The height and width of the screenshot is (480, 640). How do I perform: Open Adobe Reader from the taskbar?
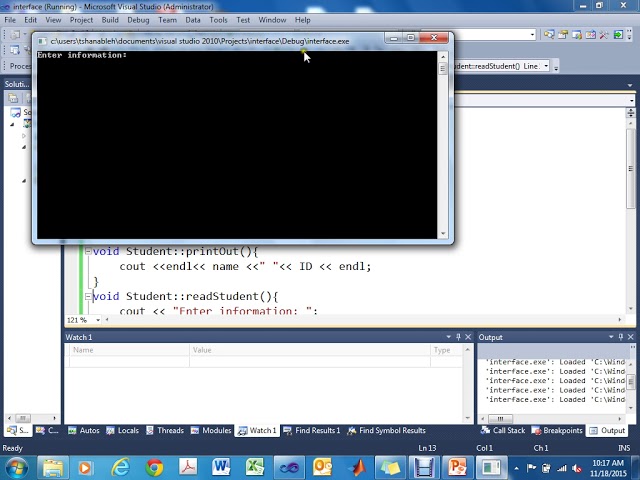(x=187, y=467)
